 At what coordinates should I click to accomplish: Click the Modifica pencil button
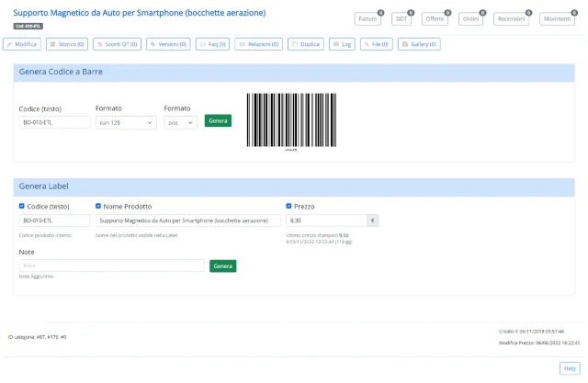[x=22, y=44]
